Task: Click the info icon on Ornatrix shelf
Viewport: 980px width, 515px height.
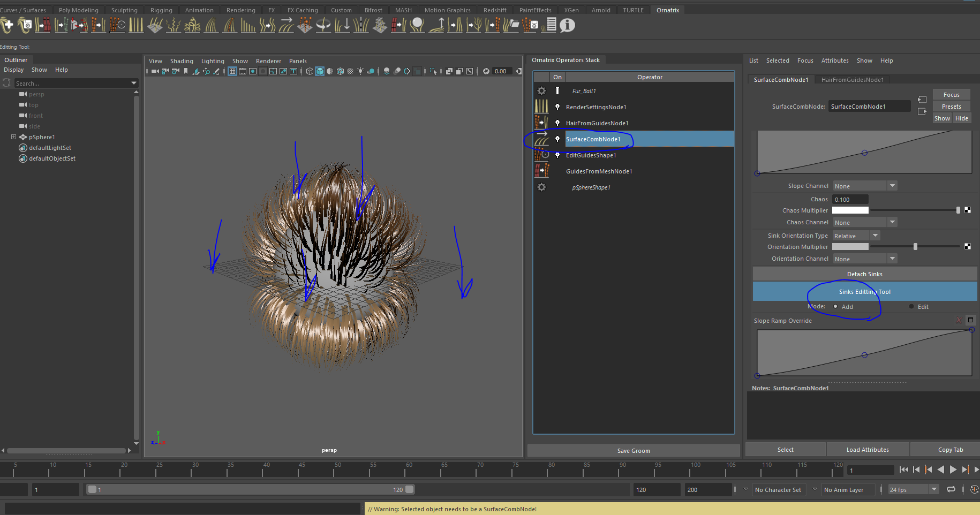Action: tap(567, 25)
